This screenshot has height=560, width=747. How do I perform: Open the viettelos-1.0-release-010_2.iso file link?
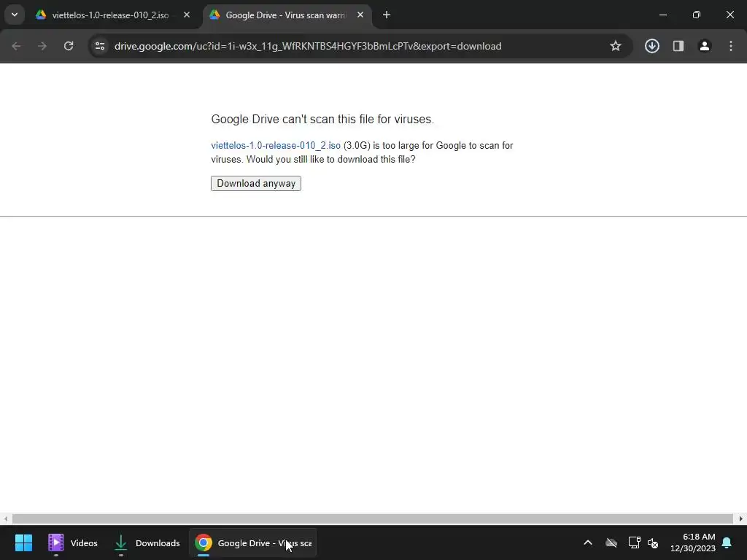[276, 146]
